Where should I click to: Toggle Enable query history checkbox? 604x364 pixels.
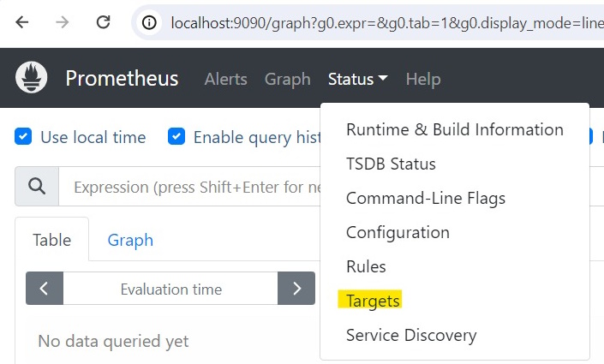176,136
